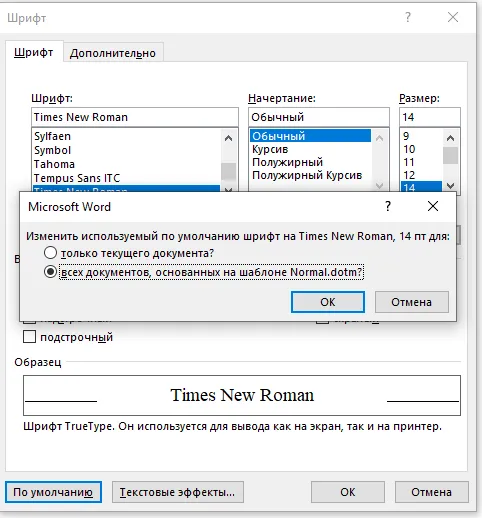This screenshot has height=518, width=482.
Task: Open help in Шрифт dialog title bar
Action: coord(408,17)
